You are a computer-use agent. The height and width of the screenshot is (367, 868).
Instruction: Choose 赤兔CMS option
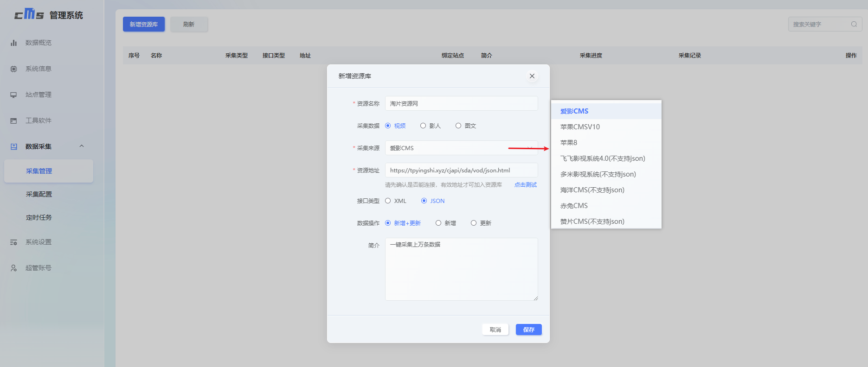point(606,206)
